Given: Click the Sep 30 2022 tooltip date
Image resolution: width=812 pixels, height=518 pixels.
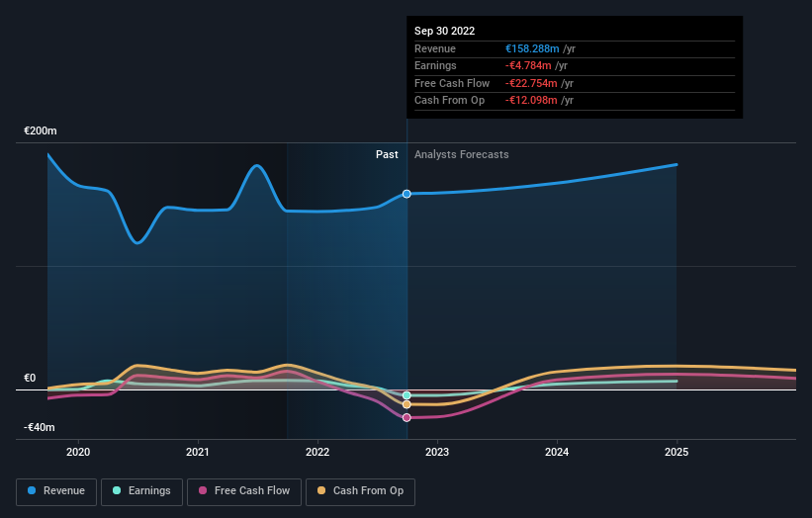Looking at the screenshot, I should (444, 31).
